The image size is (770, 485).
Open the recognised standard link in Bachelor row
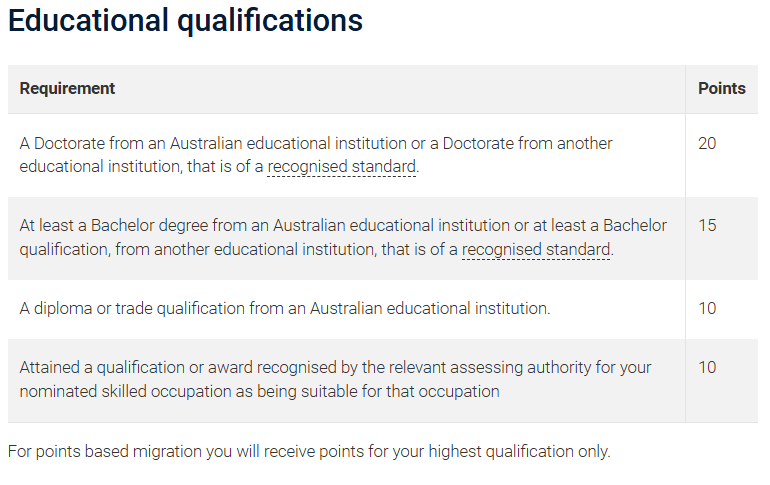coord(536,249)
